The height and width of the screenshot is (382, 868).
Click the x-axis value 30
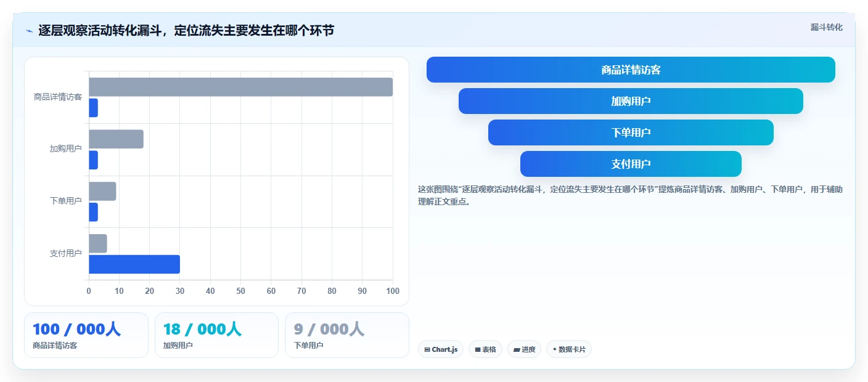point(180,291)
